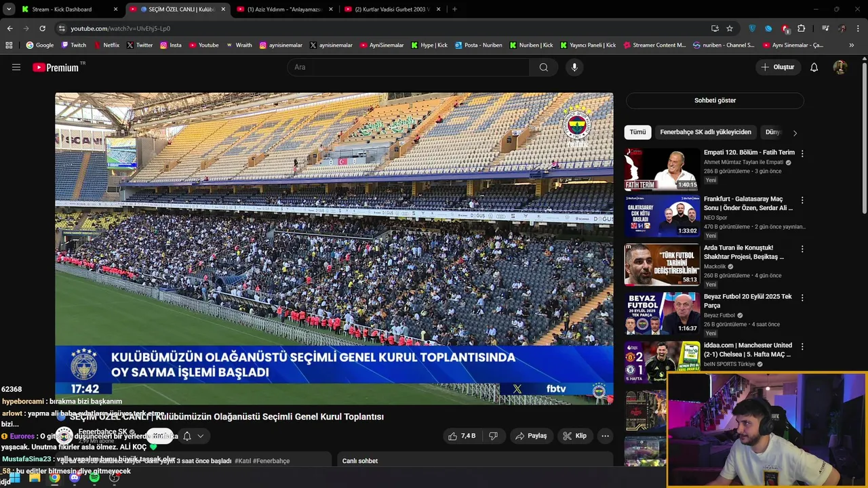Open options for Arda Turan ile Konuştuk video

pos(802,249)
